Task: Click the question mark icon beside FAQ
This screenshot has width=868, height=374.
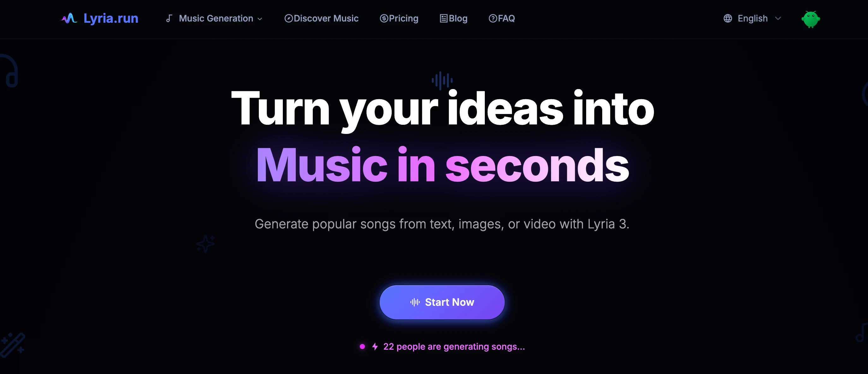Action: [493, 18]
